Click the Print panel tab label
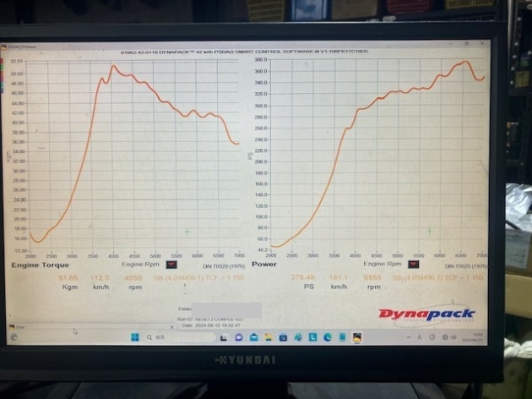The image size is (532, 399). (x=20, y=327)
